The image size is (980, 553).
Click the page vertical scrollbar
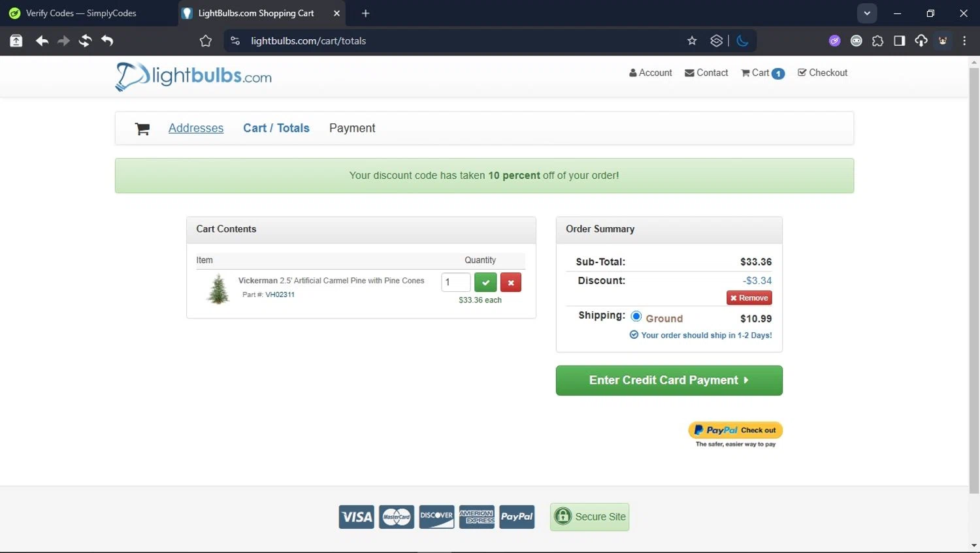point(974,279)
